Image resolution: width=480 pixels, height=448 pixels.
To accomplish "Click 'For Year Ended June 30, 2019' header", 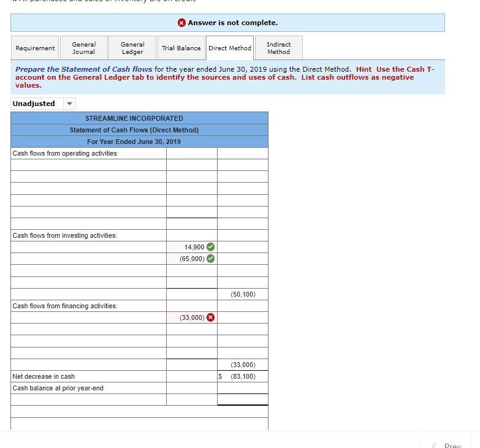I will [134, 142].
